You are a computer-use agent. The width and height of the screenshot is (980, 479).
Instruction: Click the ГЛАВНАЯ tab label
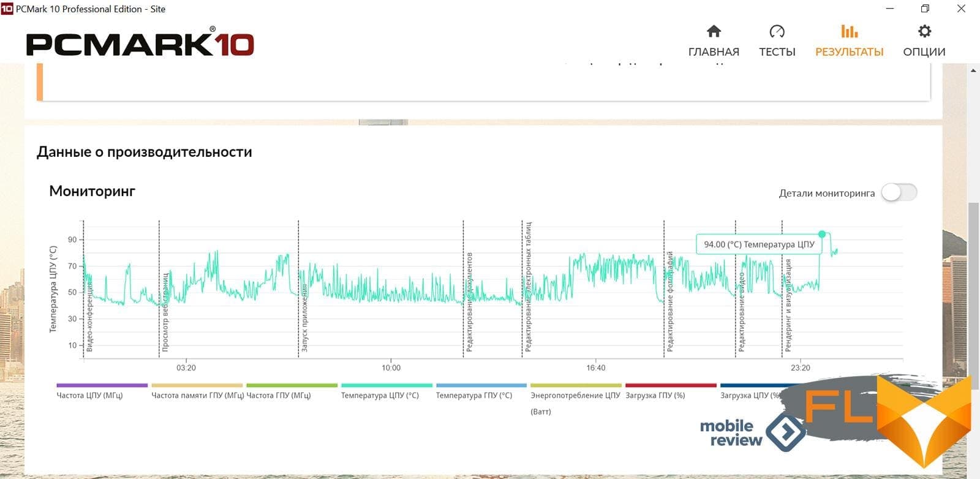tap(714, 52)
